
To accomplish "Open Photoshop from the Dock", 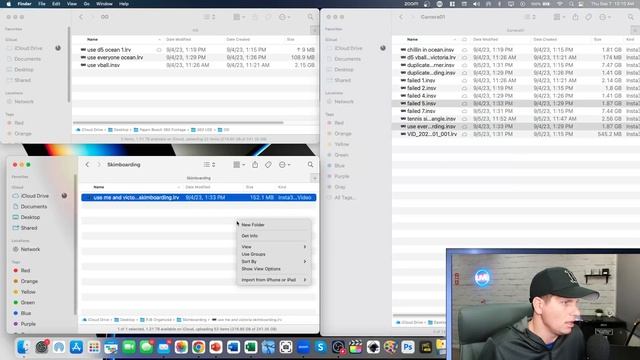I will pos(408,347).
